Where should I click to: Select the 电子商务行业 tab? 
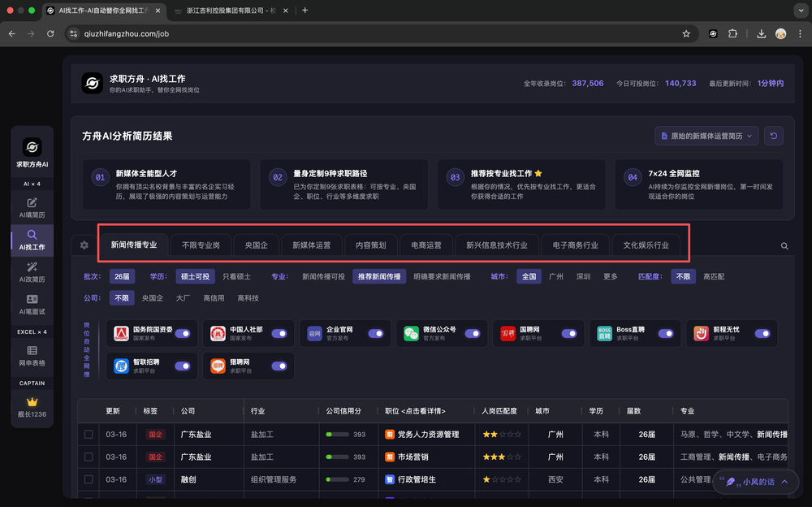[575, 245]
